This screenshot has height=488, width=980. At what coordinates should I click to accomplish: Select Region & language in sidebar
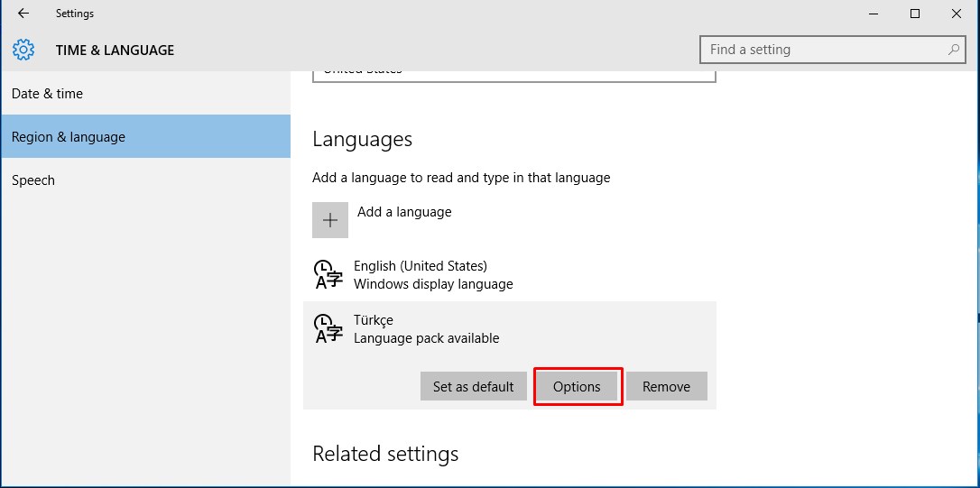pyautogui.click(x=69, y=137)
